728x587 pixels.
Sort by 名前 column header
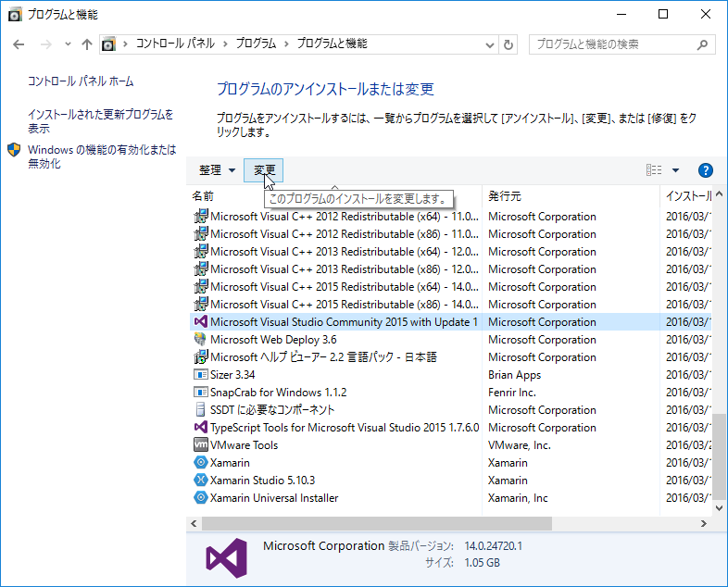coord(203,196)
